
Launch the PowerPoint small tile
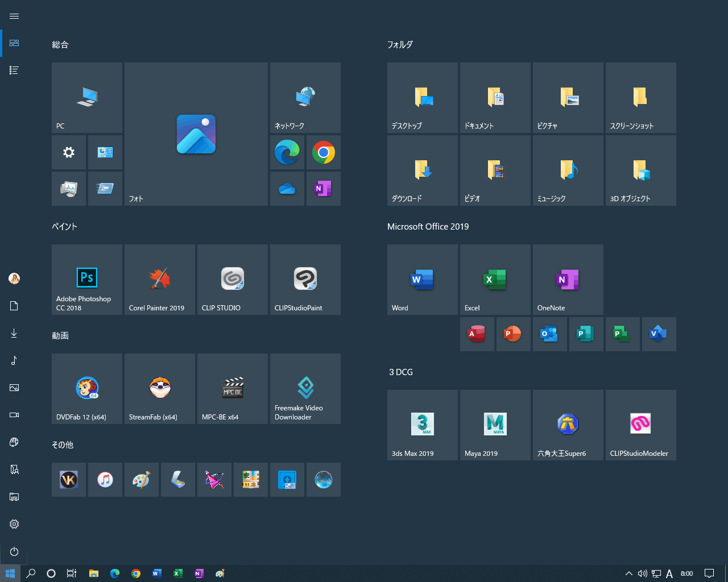pyautogui.click(x=514, y=334)
